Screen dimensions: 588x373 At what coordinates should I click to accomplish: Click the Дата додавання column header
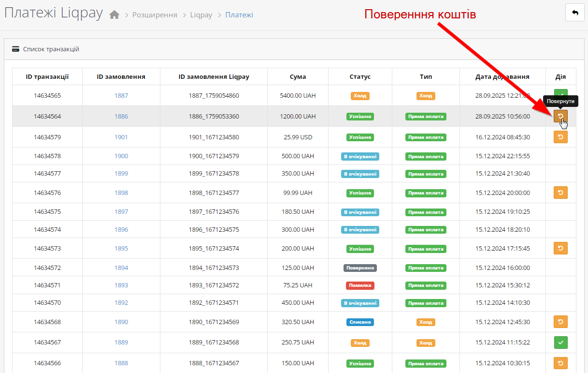point(502,76)
